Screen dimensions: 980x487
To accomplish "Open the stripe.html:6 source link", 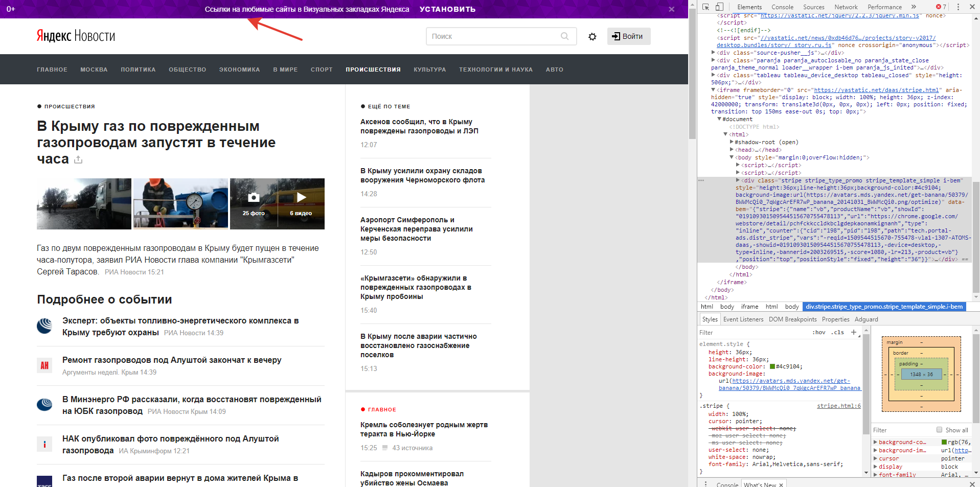I will 838,406.
